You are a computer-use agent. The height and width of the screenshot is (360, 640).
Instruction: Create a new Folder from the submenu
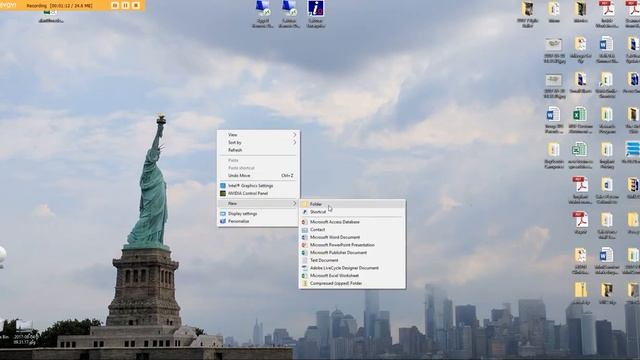[352, 204]
